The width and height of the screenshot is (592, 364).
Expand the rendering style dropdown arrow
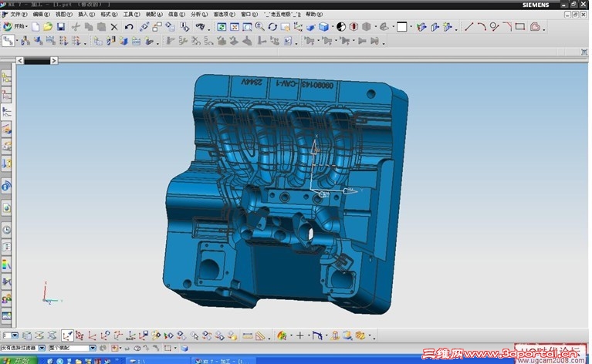[333, 27]
